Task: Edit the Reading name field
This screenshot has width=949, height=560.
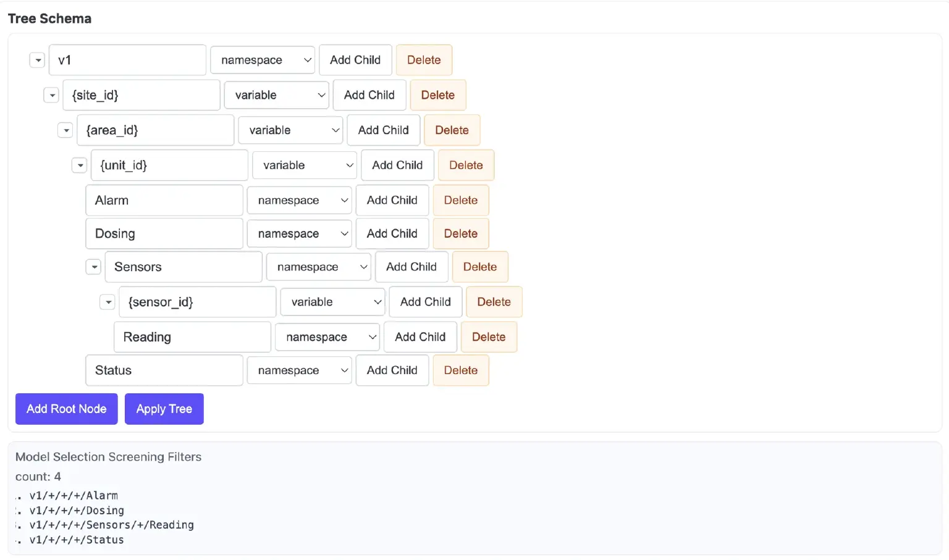Action: (192, 337)
